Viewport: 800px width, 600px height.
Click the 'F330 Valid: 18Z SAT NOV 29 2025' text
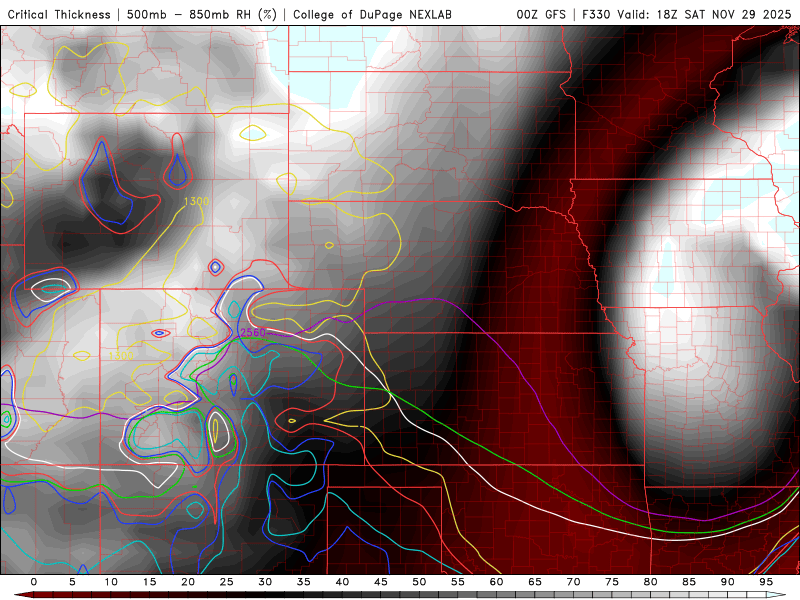click(x=687, y=14)
